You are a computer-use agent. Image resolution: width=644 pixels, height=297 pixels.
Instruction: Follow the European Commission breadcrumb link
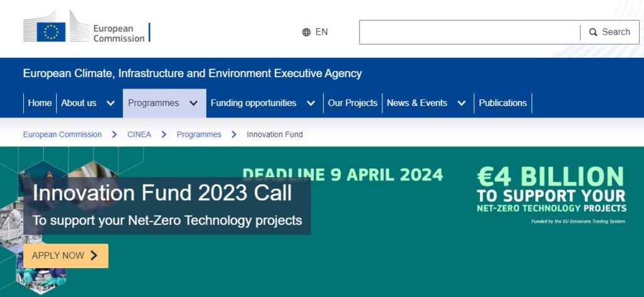pyautogui.click(x=62, y=134)
